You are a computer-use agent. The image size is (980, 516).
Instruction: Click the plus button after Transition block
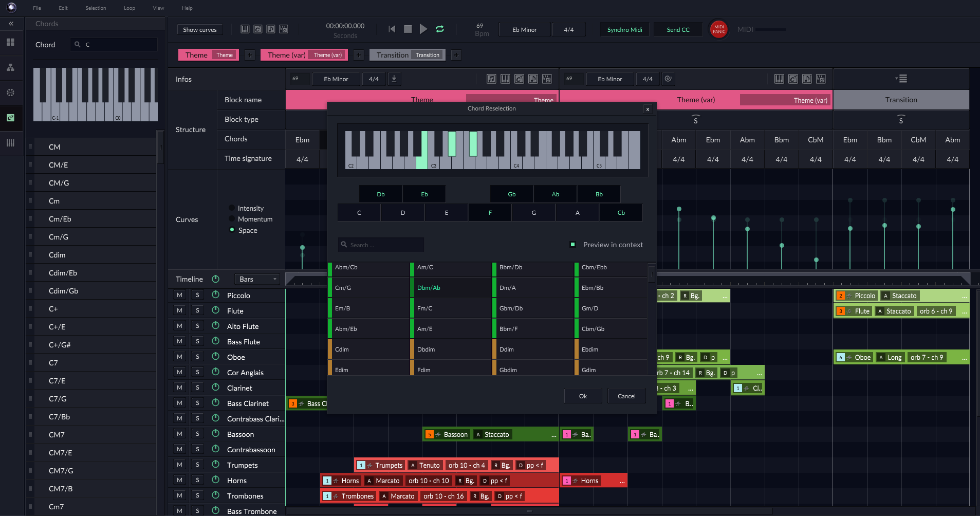(456, 55)
